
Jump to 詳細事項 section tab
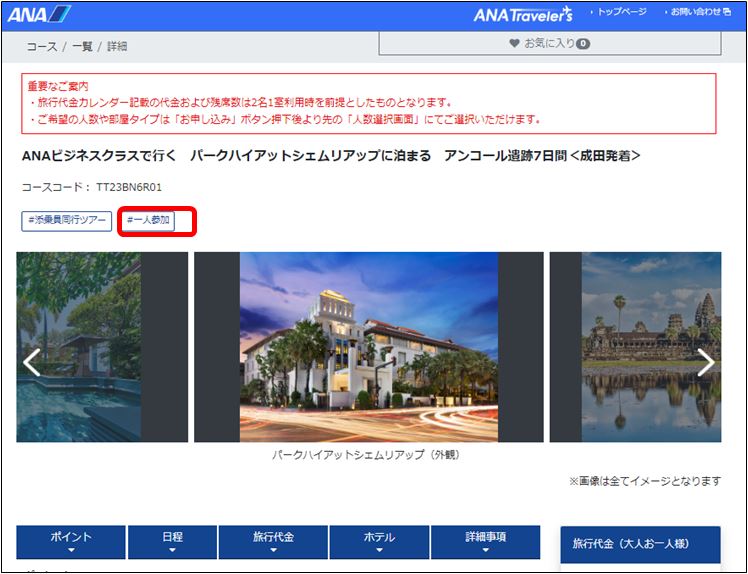point(486,542)
